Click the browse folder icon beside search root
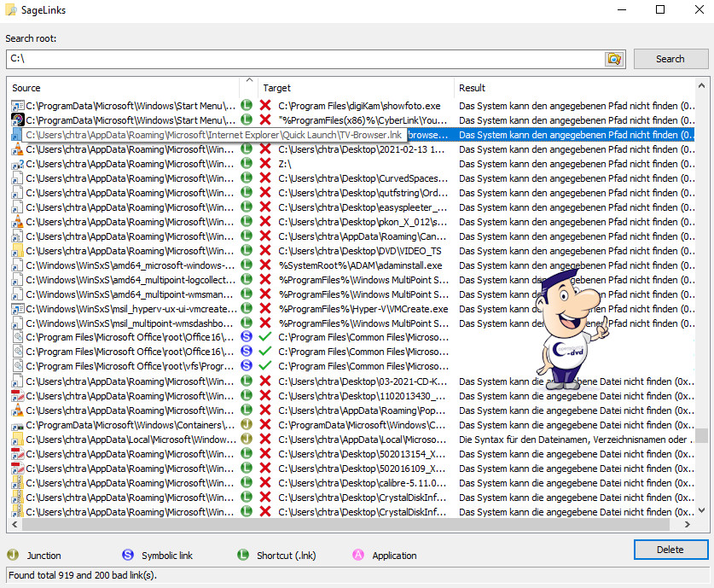 click(x=613, y=59)
